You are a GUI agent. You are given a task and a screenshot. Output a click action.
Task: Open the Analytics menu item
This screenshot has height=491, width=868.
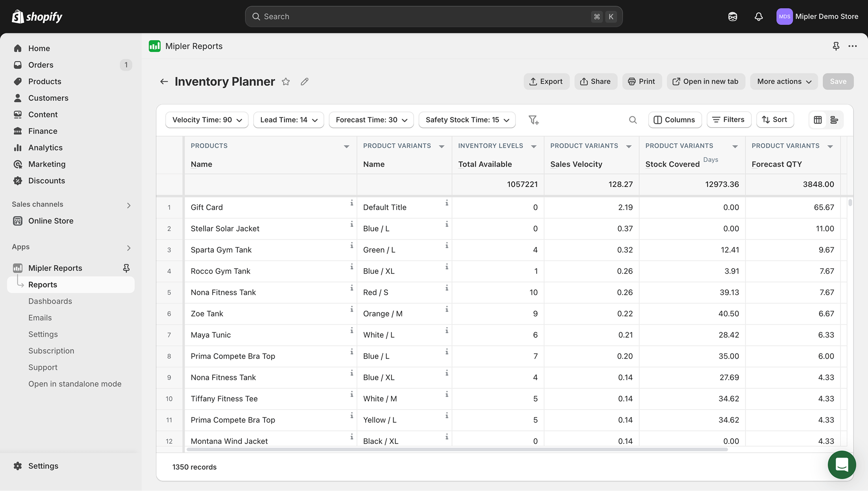(44, 147)
